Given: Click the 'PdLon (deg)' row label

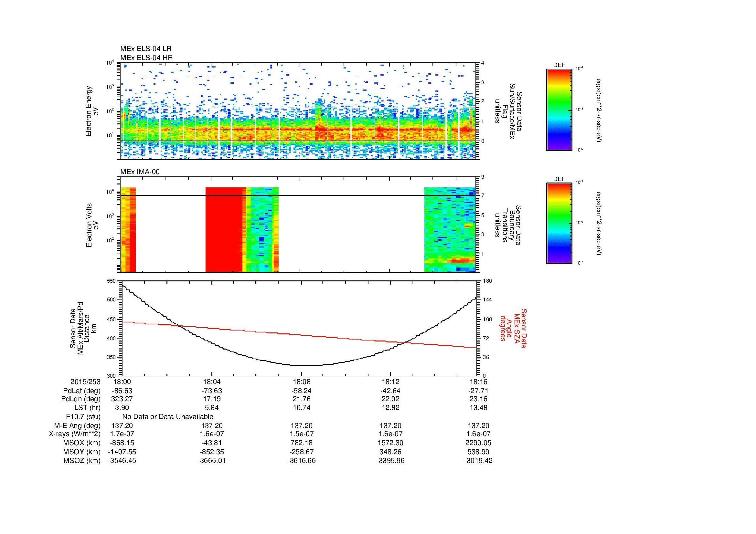Looking at the screenshot, I should point(81,399).
